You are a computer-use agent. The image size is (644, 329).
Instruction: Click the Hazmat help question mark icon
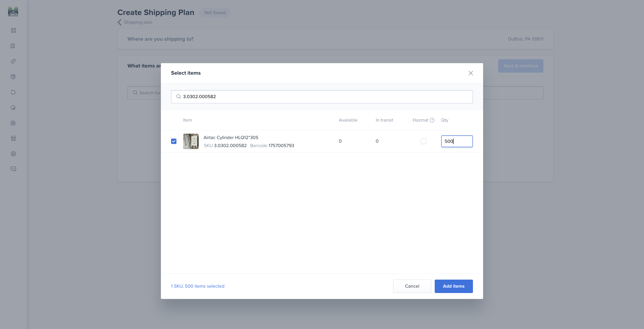click(432, 120)
